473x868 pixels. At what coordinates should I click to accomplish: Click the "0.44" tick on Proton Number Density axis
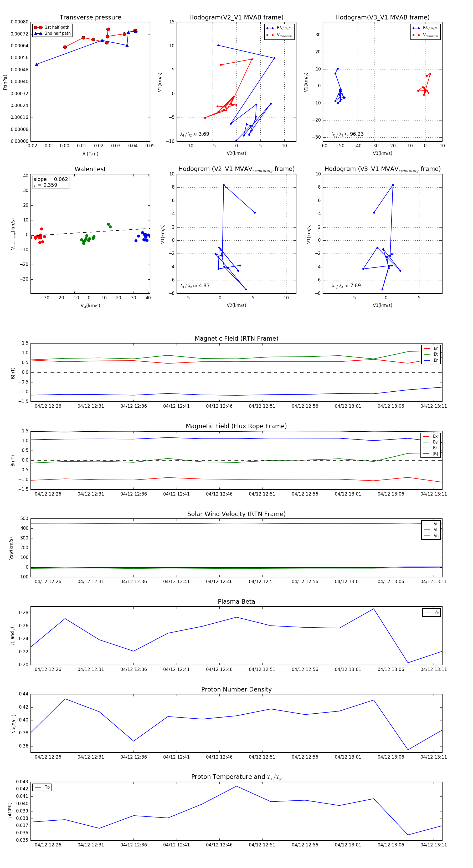(x=24, y=694)
